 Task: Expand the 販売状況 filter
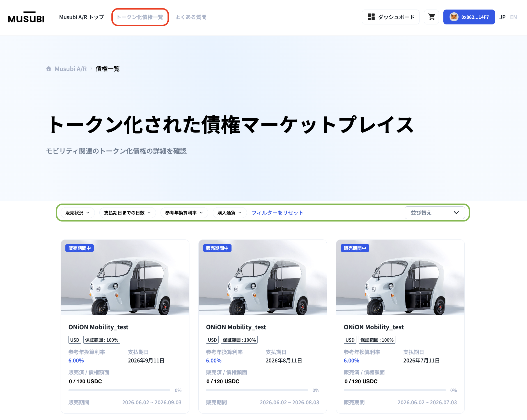click(x=78, y=213)
